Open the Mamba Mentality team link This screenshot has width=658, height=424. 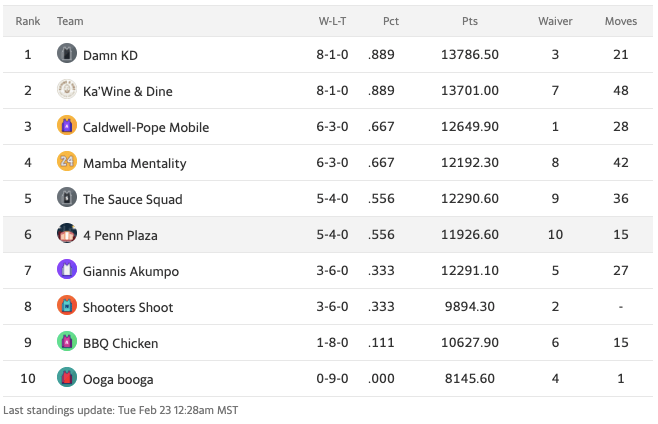click(134, 164)
